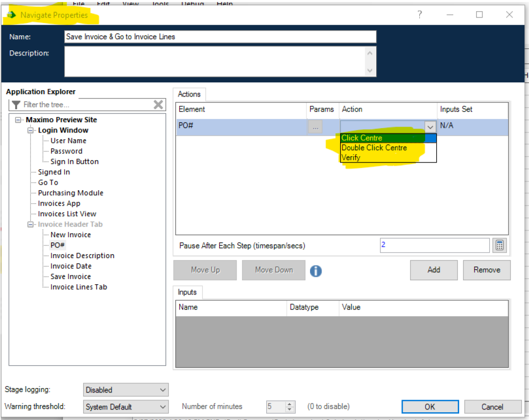Click the Action column header

[x=388, y=110]
